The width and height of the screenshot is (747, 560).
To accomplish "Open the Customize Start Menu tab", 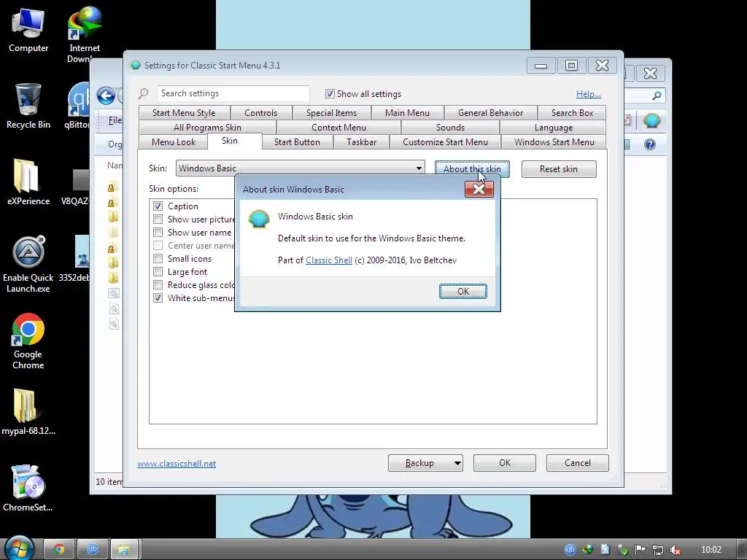I will coord(445,142).
